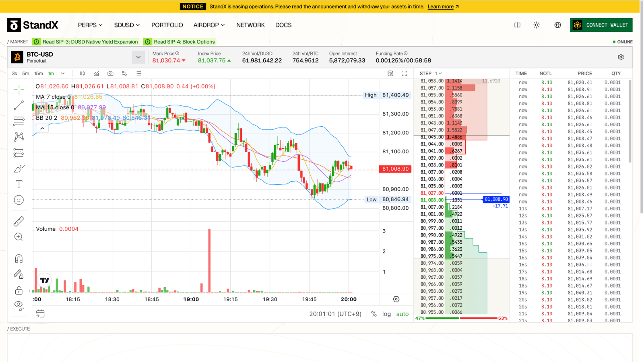Toggle lock all drawings
Viewport: 644px width, 362px height.
pyautogui.click(x=19, y=290)
